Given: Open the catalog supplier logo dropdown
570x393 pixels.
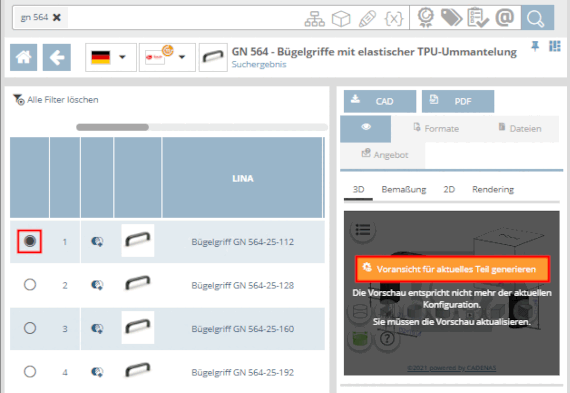Looking at the screenshot, I should 167,57.
